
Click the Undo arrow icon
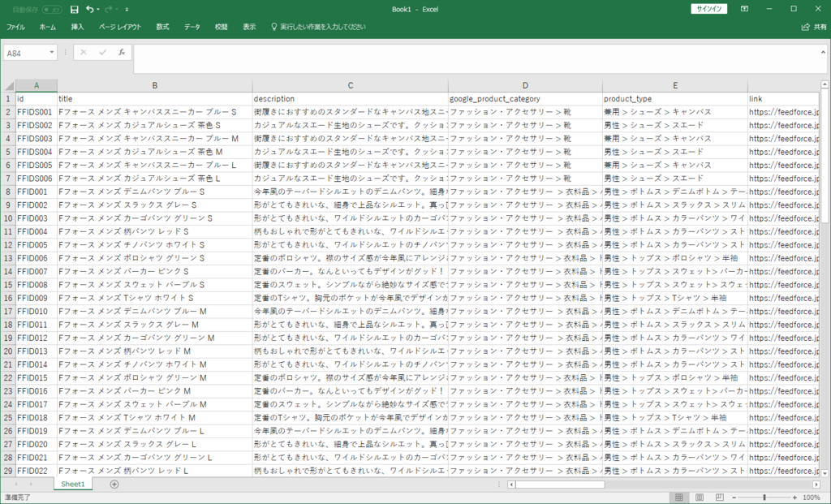[x=89, y=9]
